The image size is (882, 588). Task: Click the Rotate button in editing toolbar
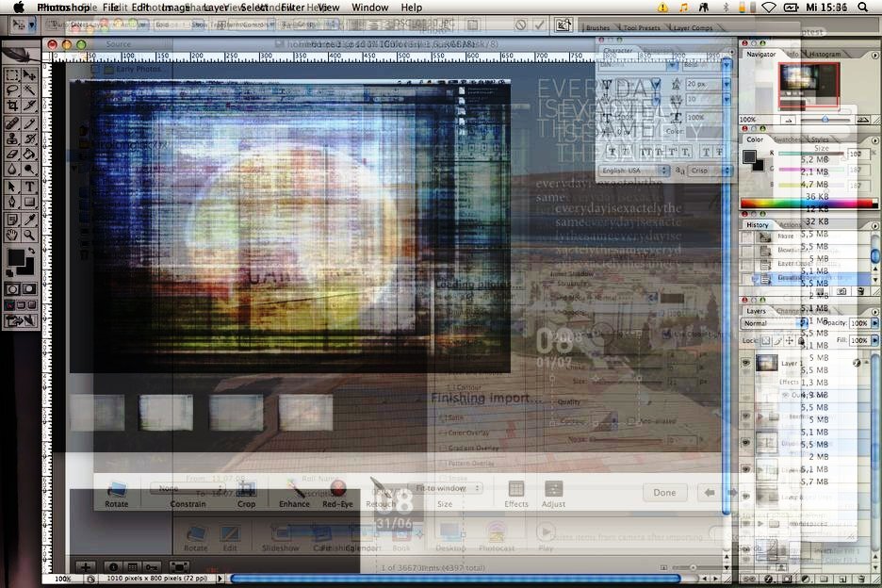point(117,495)
